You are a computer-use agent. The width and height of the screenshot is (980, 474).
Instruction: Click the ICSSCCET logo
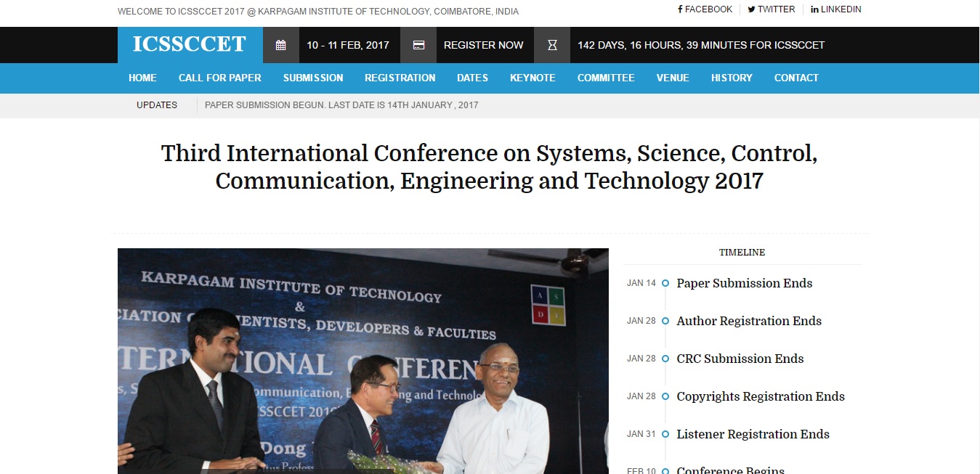point(190,45)
